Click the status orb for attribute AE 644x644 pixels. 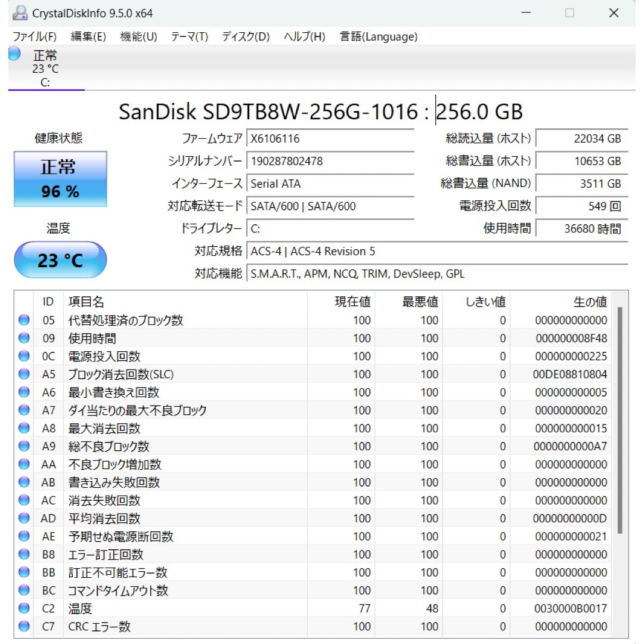click(x=24, y=536)
